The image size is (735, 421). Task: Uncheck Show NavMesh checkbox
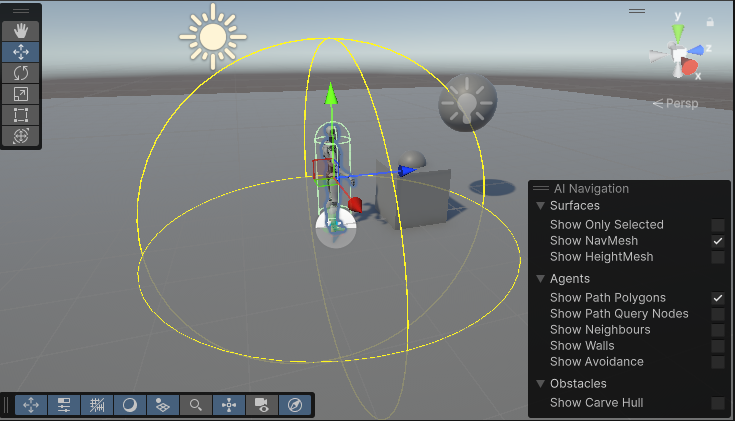[718, 241]
